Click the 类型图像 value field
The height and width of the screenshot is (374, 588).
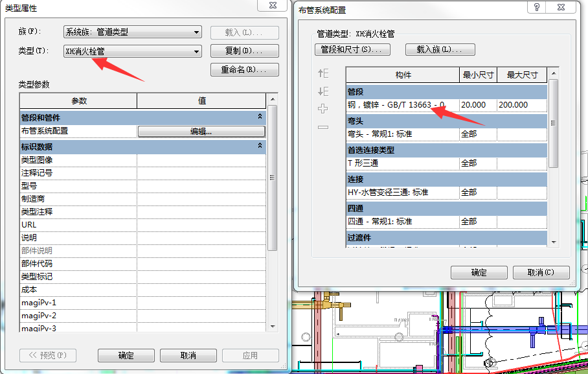pyautogui.click(x=201, y=160)
